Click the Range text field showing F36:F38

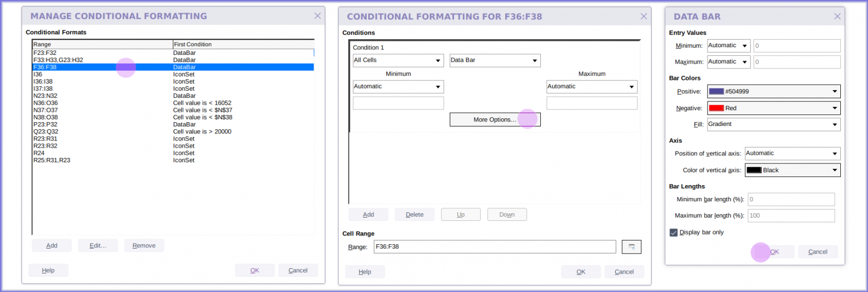[x=494, y=247]
